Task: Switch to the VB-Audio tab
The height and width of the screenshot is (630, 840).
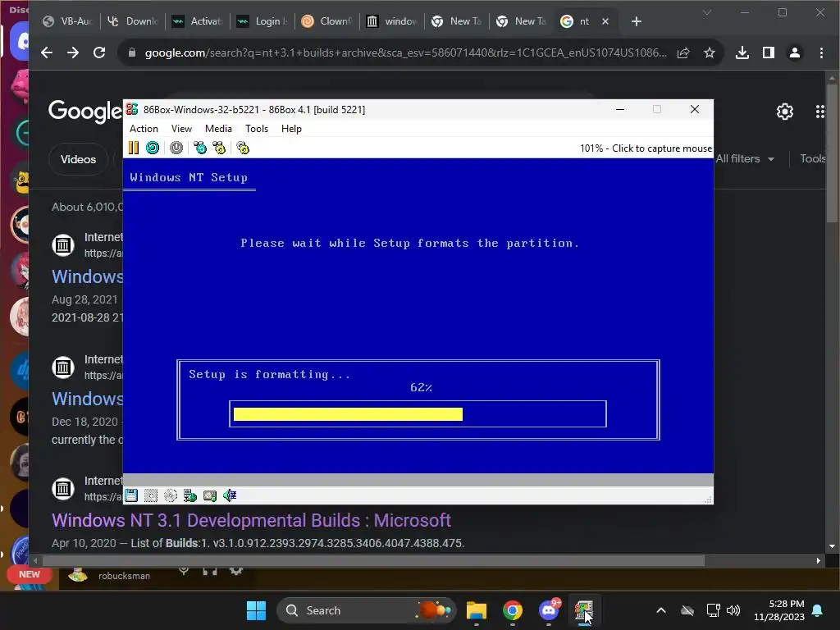Action: point(68,21)
